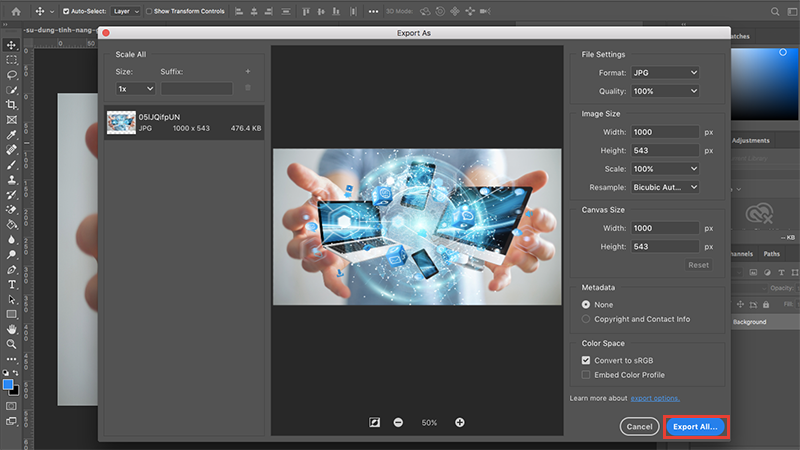Viewport: 800px width, 450px height.
Task: Select the Eyedropper tool
Action: click(x=11, y=135)
